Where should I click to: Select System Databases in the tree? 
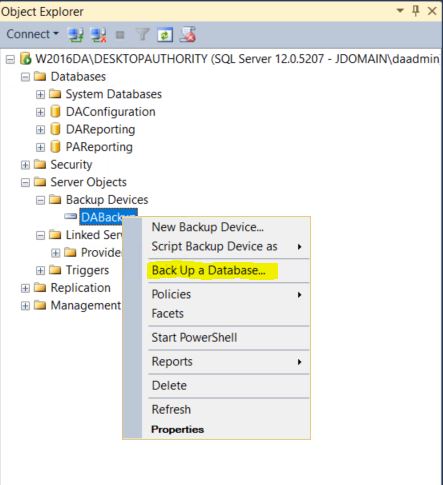[x=113, y=94]
